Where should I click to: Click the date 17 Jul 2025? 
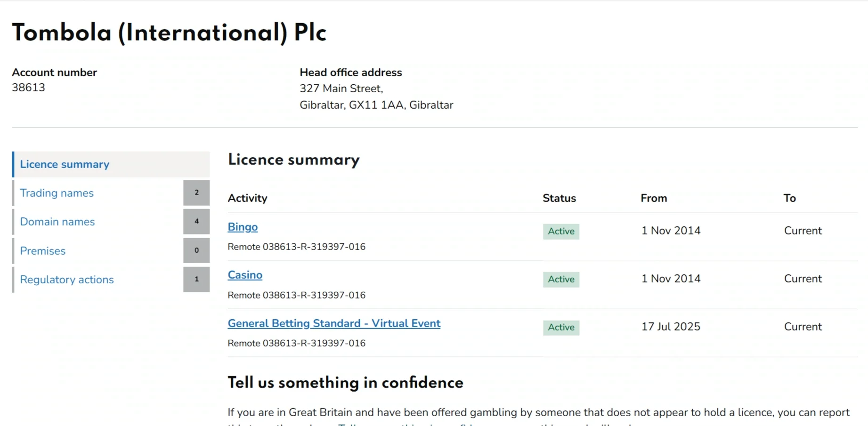coord(671,327)
